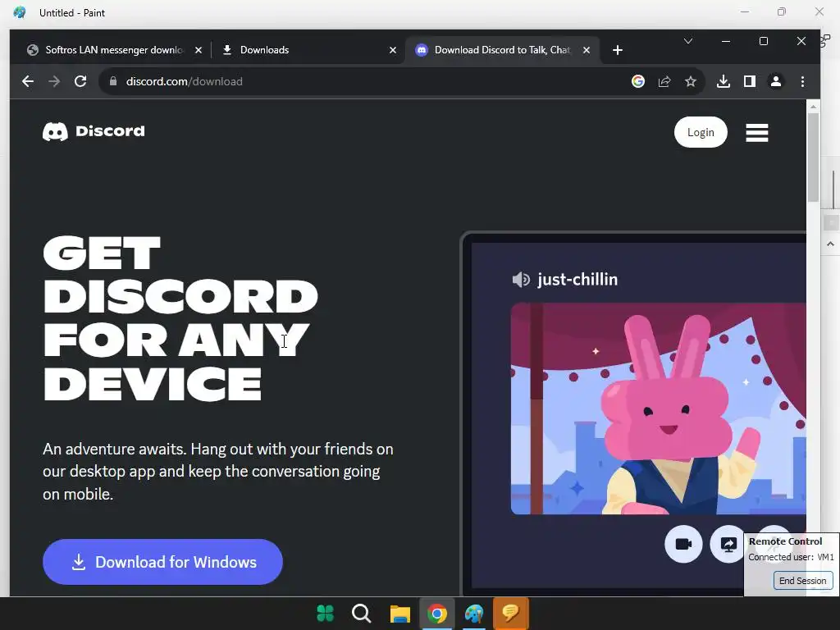Click End Session button
This screenshot has height=630, width=840.
(x=802, y=581)
